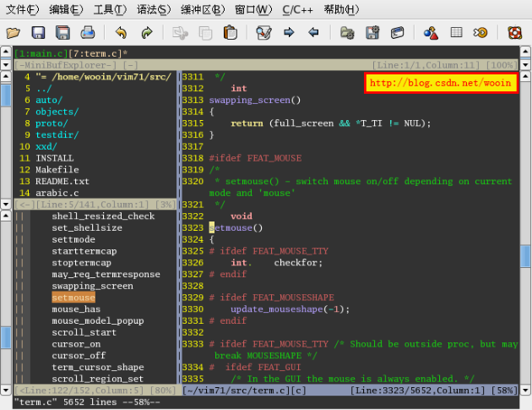Open the 缓冲区(B) menu
Image resolution: width=532 pixels, height=410 pixels.
tap(203, 10)
